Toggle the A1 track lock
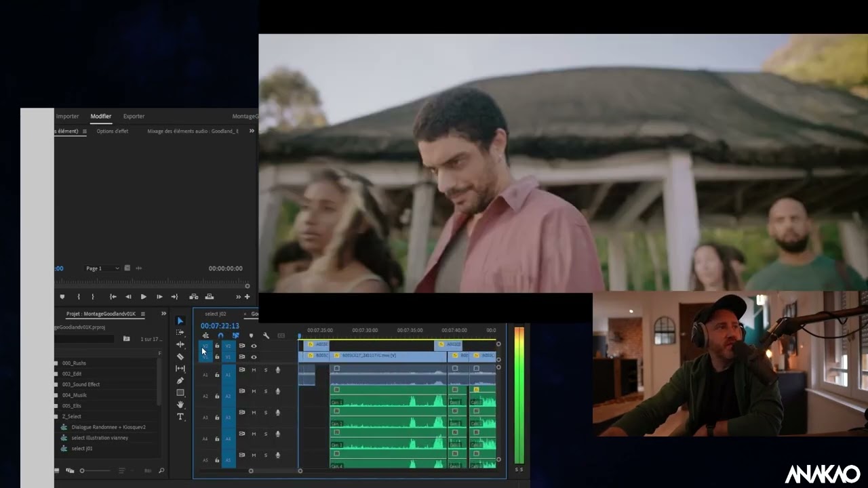The width and height of the screenshot is (868, 488). [x=217, y=374]
